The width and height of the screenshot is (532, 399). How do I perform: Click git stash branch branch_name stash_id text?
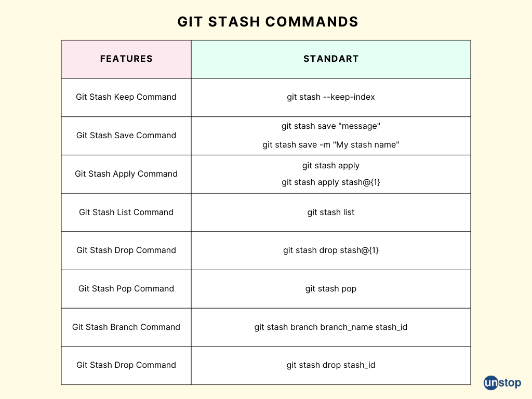331,327
